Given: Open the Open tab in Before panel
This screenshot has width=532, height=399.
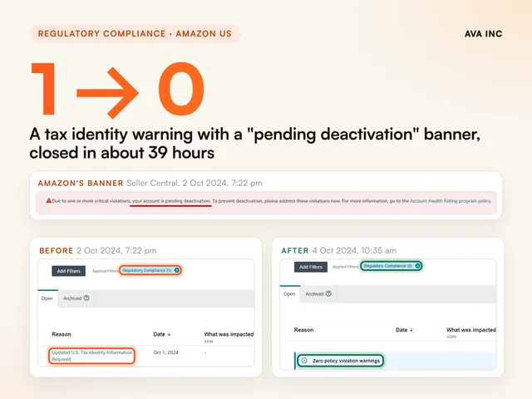Looking at the screenshot, I should pos(47,298).
